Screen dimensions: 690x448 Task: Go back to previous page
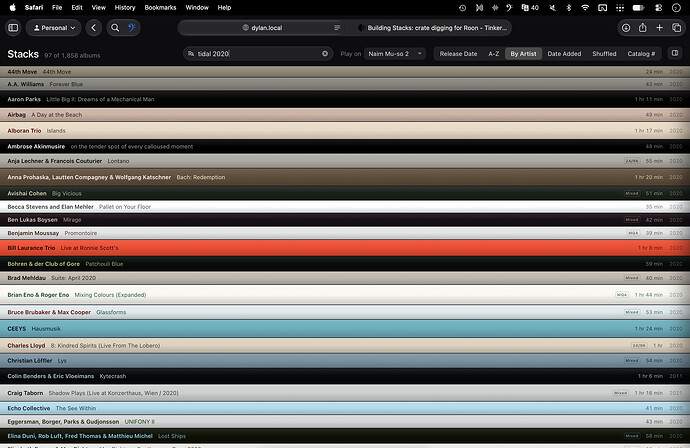[94, 28]
